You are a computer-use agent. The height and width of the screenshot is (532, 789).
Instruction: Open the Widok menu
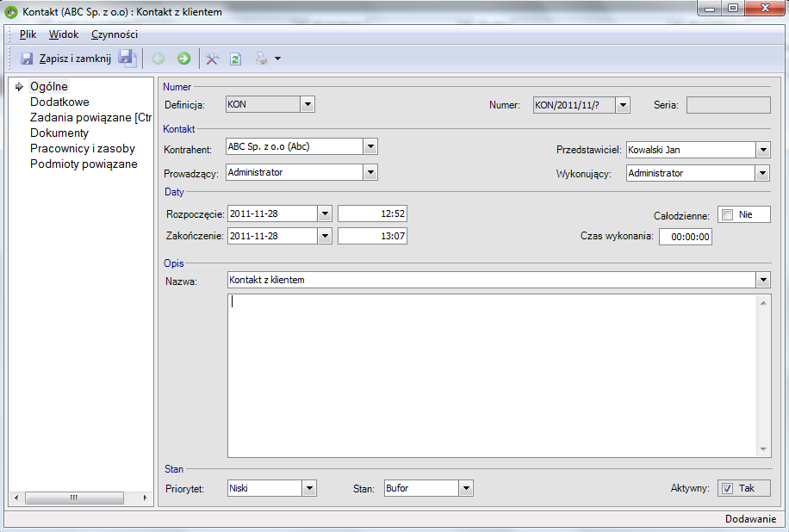[x=64, y=34]
